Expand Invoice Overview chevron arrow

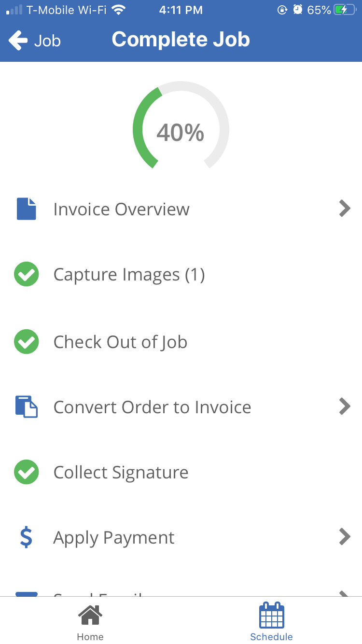(x=344, y=209)
